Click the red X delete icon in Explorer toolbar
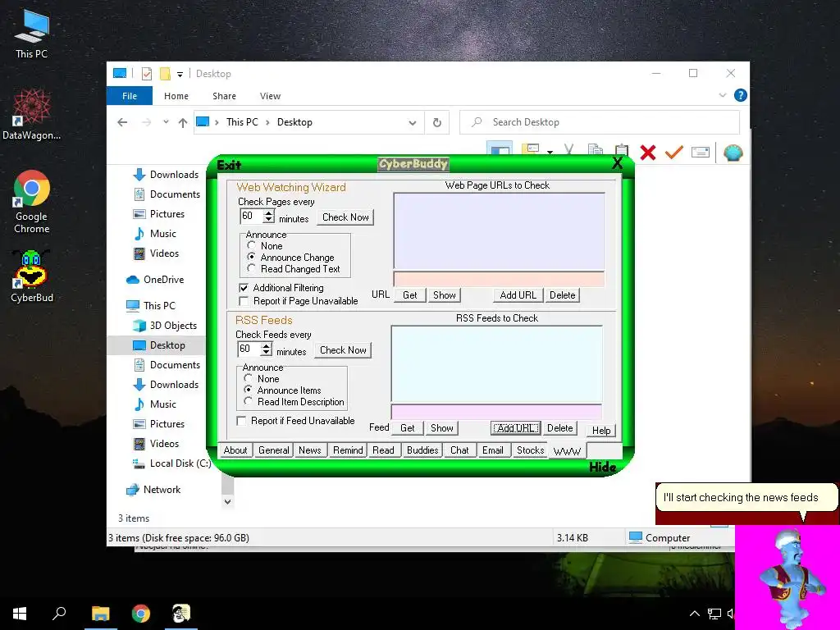The height and width of the screenshot is (630, 840). click(x=648, y=153)
